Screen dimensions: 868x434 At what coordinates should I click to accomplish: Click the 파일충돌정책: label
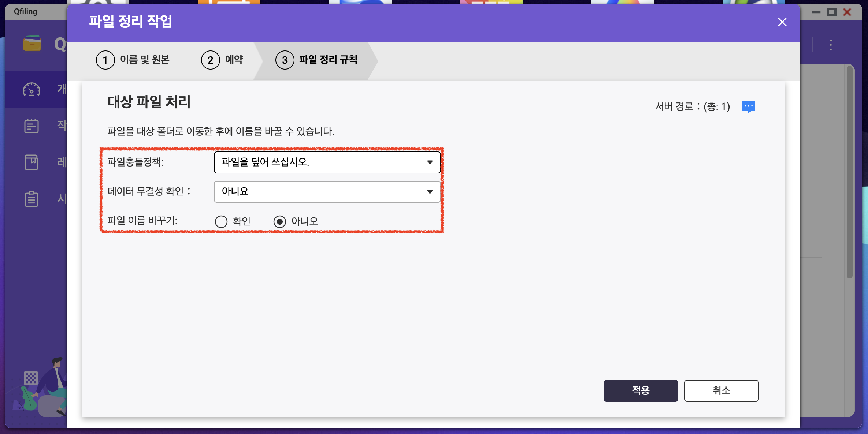[136, 162]
